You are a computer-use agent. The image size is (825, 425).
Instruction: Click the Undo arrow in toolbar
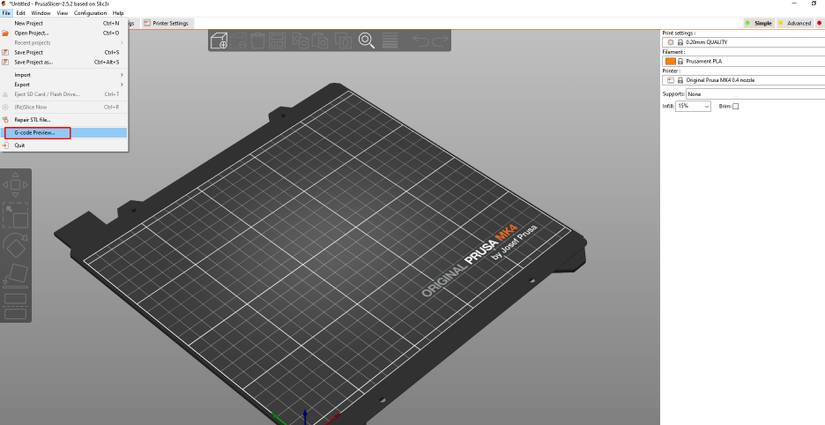420,41
